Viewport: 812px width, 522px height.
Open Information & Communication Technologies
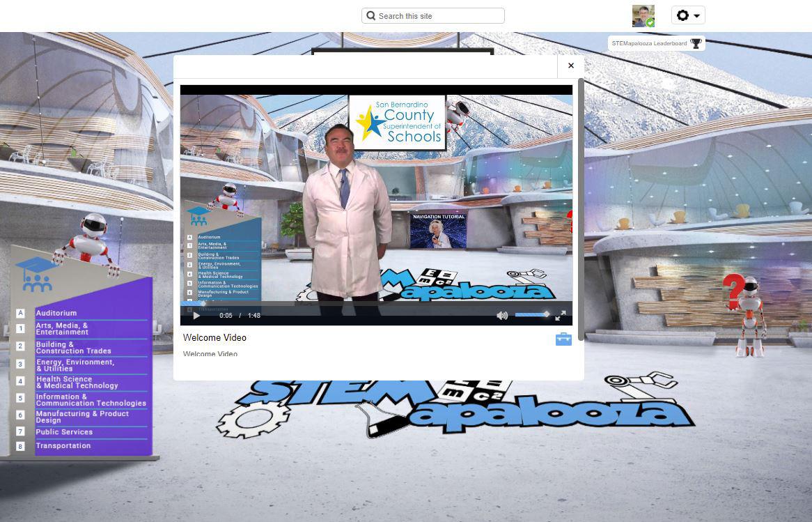tap(91, 399)
